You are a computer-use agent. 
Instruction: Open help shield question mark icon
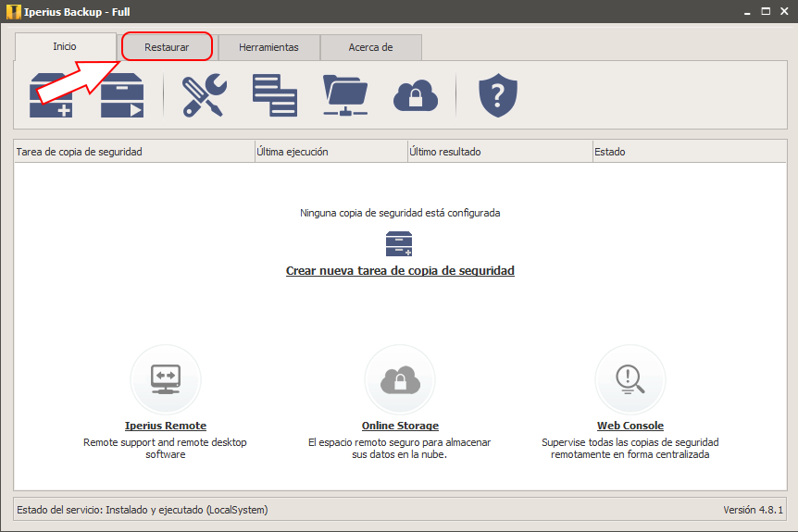(x=498, y=95)
